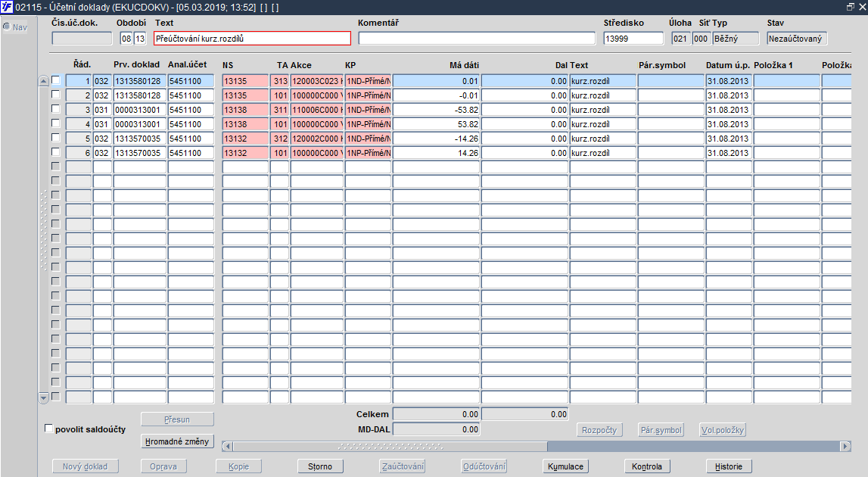Viewport: 868px width, 477px height.
Task: Click the Pár.symbol button
Action: 661,430
